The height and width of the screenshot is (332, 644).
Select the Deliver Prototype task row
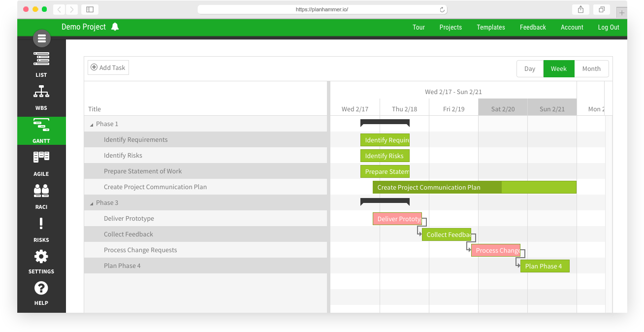[205, 218]
